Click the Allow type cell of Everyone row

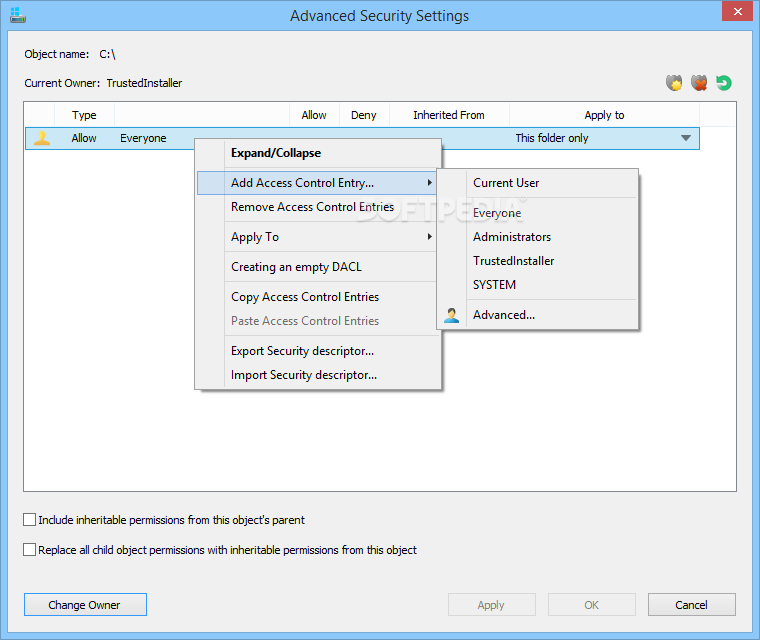pos(84,138)
